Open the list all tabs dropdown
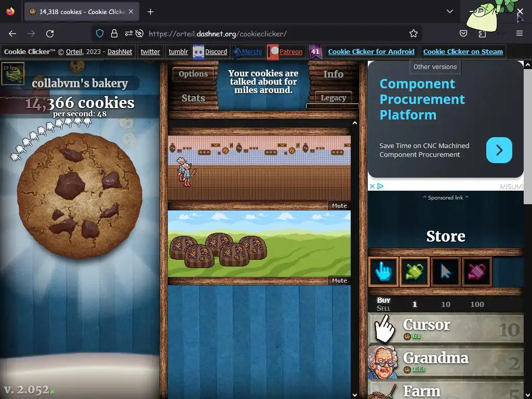532x399 pixels. [x=450, y=11]
